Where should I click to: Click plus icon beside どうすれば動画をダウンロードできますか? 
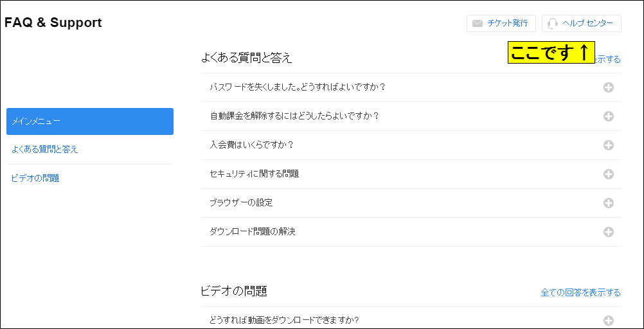608,321
